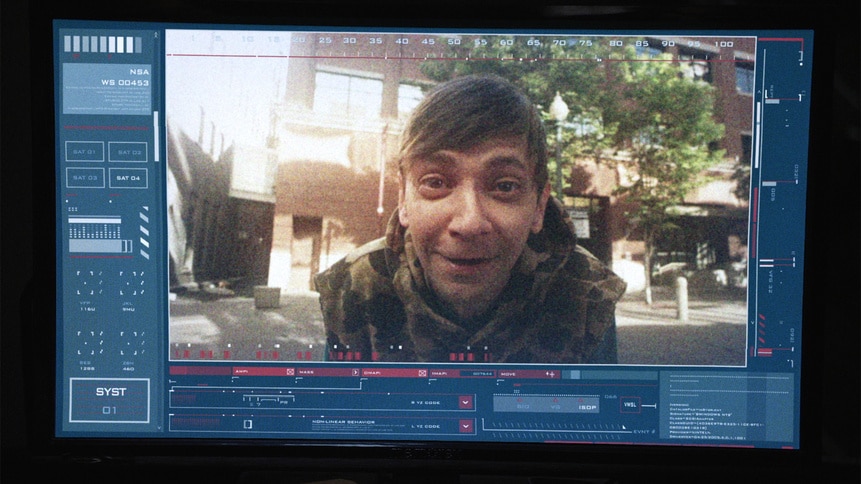Select the SAT 02 satellite button
The height and width of the screenshot is (484, 861).
tap(128, 152)
